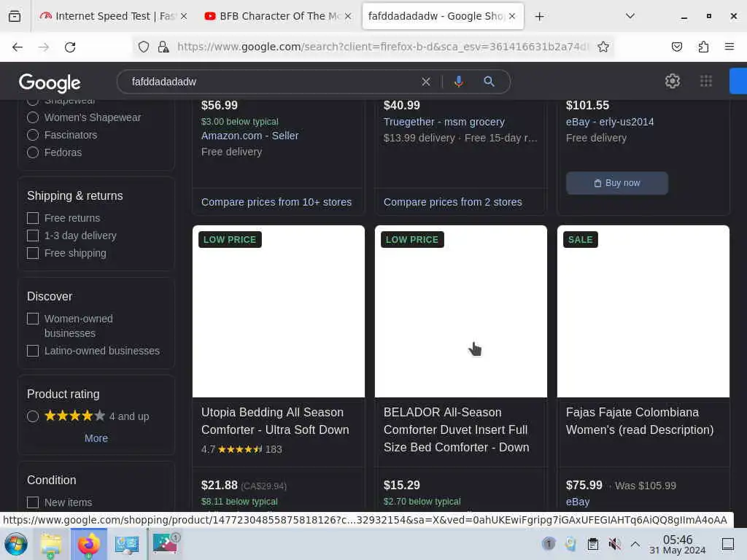Image resolution: width=747 pixels, height=560 pixels.
Task: Open Google settings gear
Action: (672, 81)
